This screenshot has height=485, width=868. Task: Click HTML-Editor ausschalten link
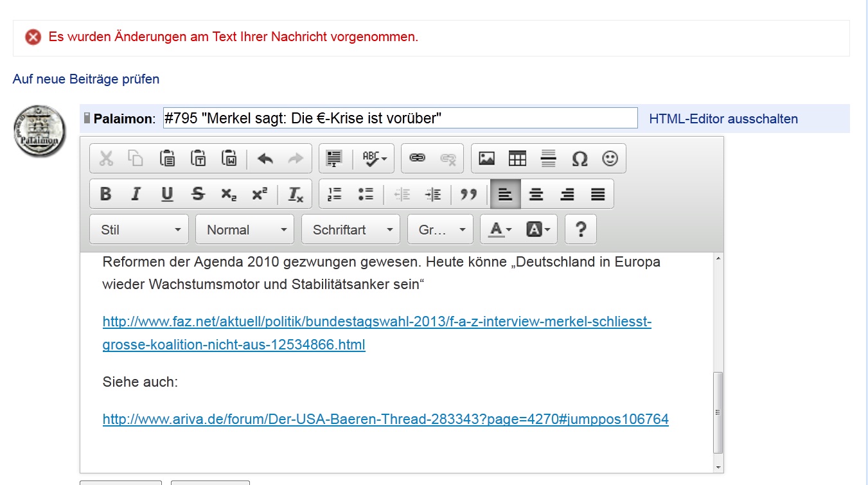pyautogui.click(x=723, y=119)
